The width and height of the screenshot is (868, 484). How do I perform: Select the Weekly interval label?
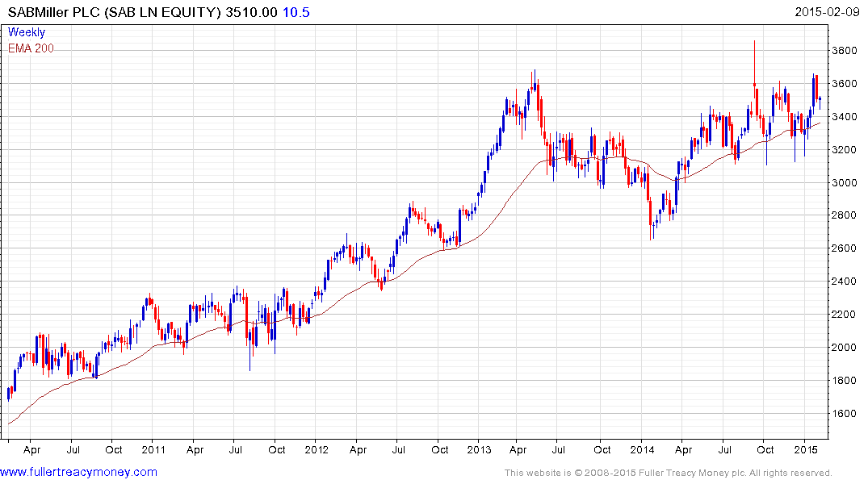(27, 32)
